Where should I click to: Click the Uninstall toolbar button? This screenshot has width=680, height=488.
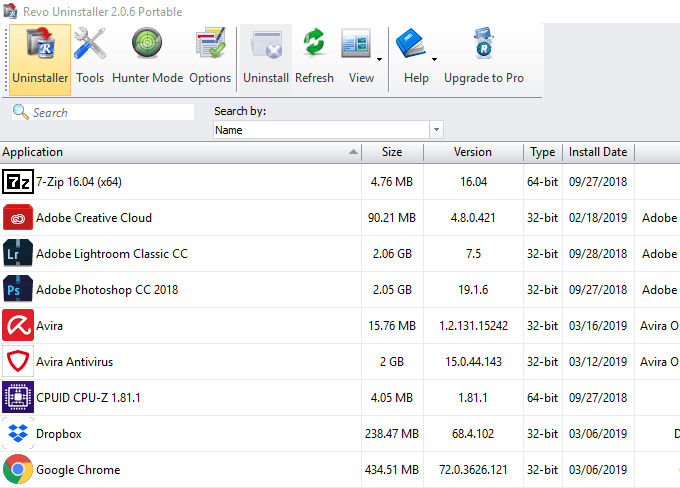(266, 59)
